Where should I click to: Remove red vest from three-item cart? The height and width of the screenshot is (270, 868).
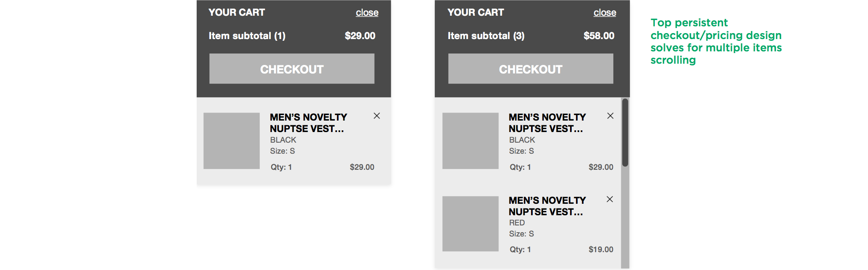[x=610, y=199]
